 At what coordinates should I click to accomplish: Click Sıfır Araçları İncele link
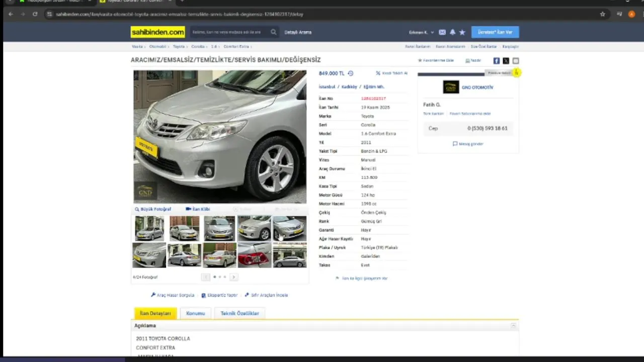(266, 295)
